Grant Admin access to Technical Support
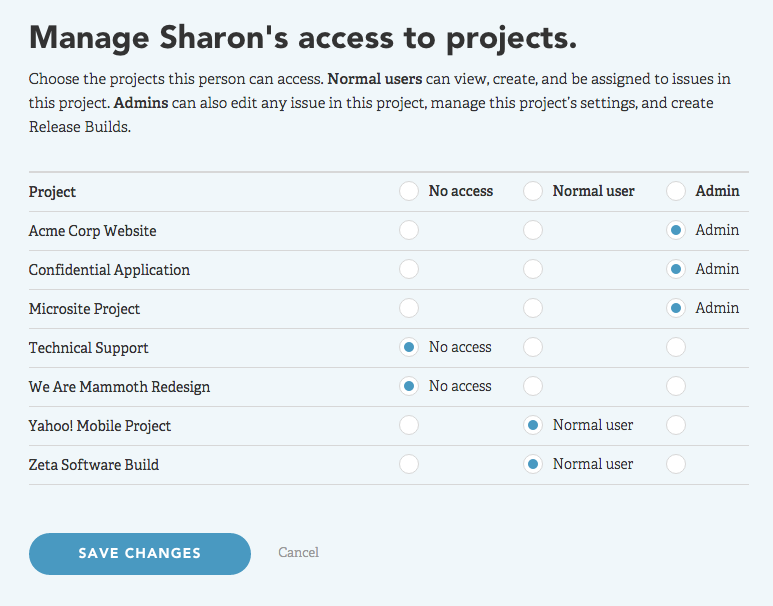 (x=676, y=347)
